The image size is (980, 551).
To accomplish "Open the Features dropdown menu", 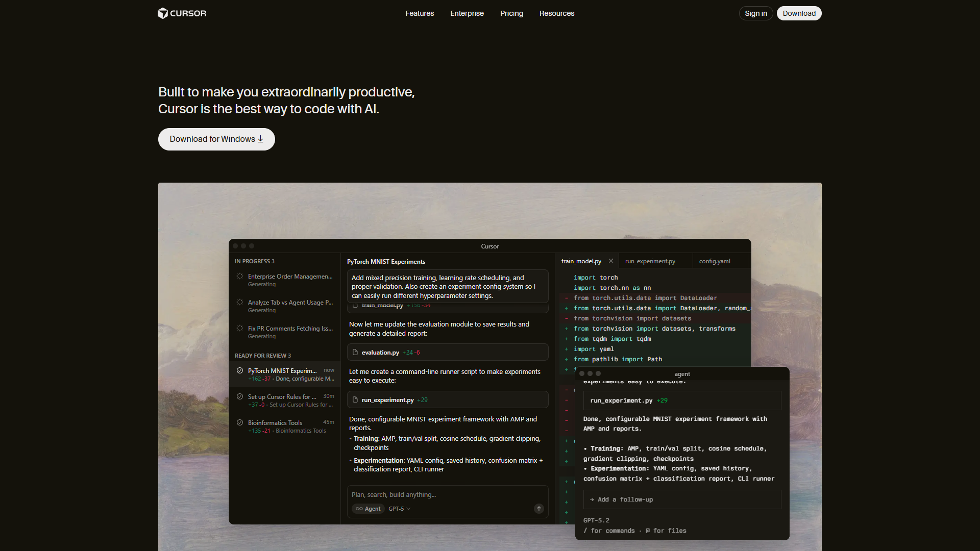I will click(419, 13).
